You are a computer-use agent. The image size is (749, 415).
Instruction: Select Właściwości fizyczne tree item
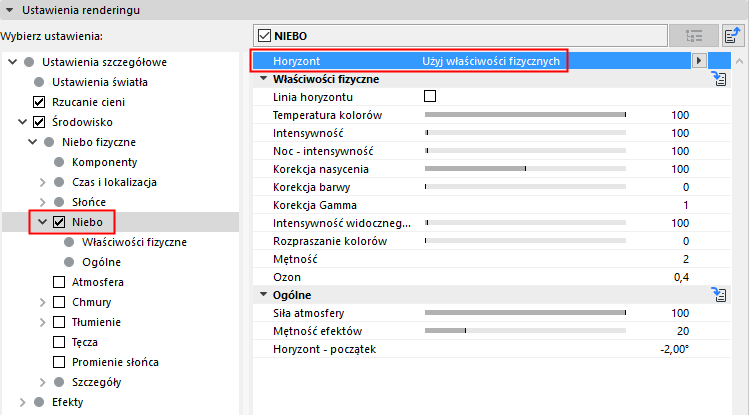134,242
